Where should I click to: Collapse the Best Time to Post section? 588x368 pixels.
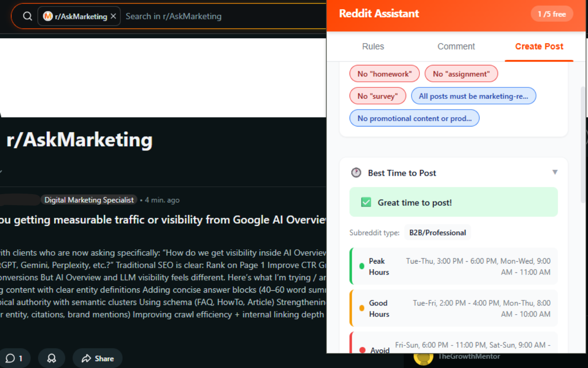tap(555, 172)
